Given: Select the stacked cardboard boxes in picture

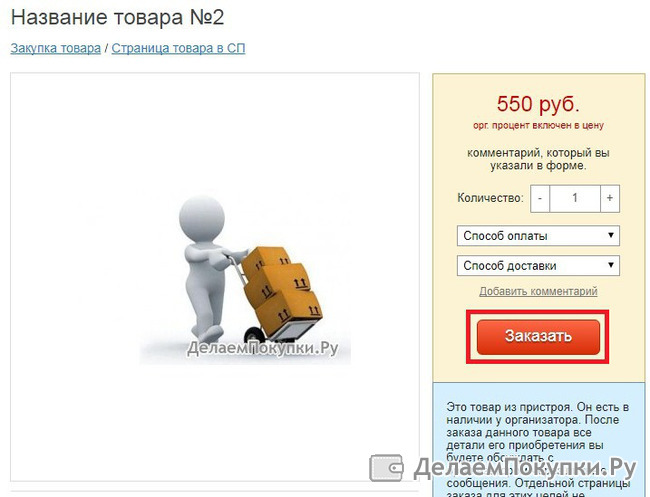Looking at the screenshot, I should click(281, 291).
